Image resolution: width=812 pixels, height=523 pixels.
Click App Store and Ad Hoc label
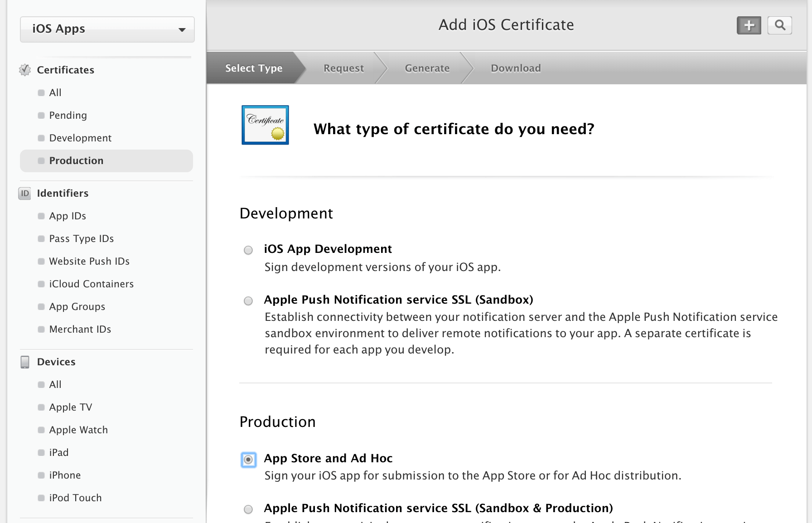[x=329, y=458]
